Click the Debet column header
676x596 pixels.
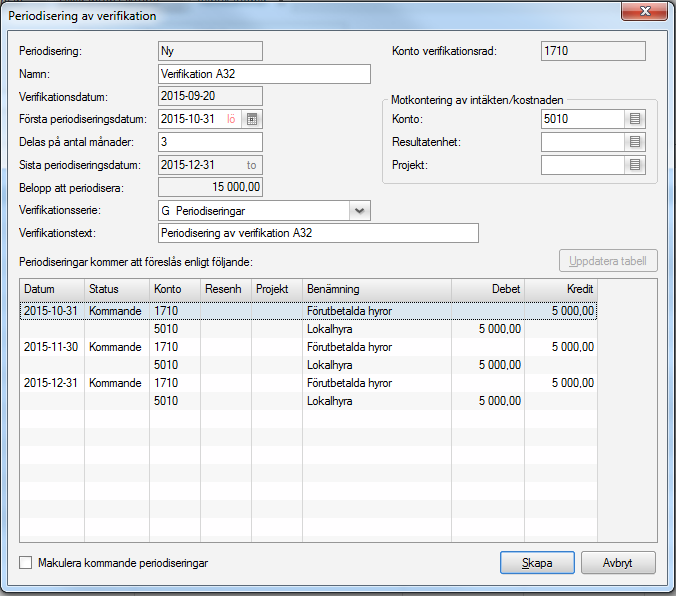[x=488, y=289]
